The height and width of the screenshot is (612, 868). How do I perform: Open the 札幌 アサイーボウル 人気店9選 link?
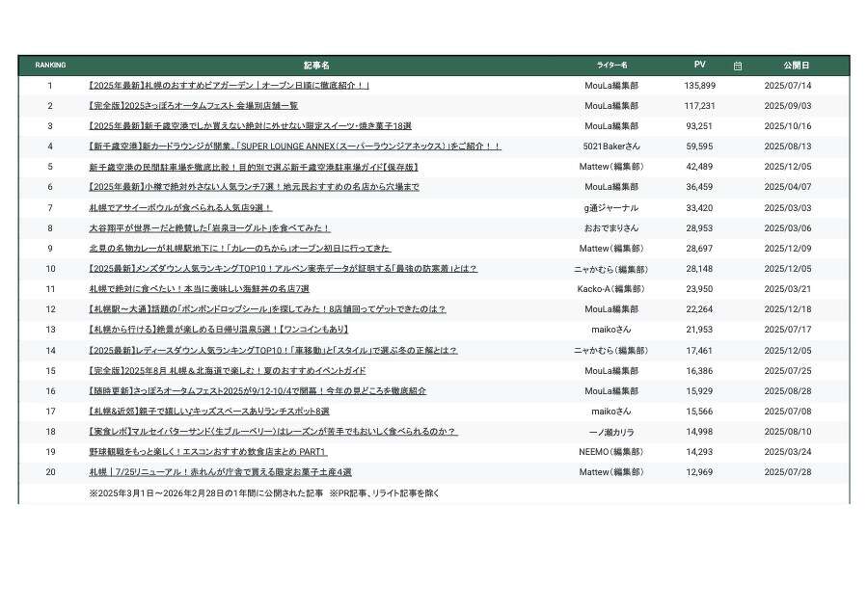tap(180, 207)
